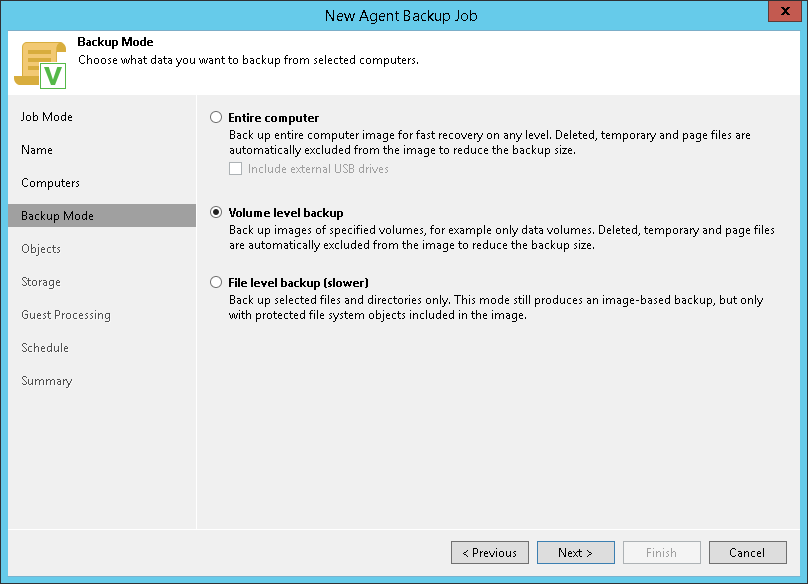Open the Storage step
This screenshot has height=584, width=808.
pyautogui.click(x=41, y=282)
